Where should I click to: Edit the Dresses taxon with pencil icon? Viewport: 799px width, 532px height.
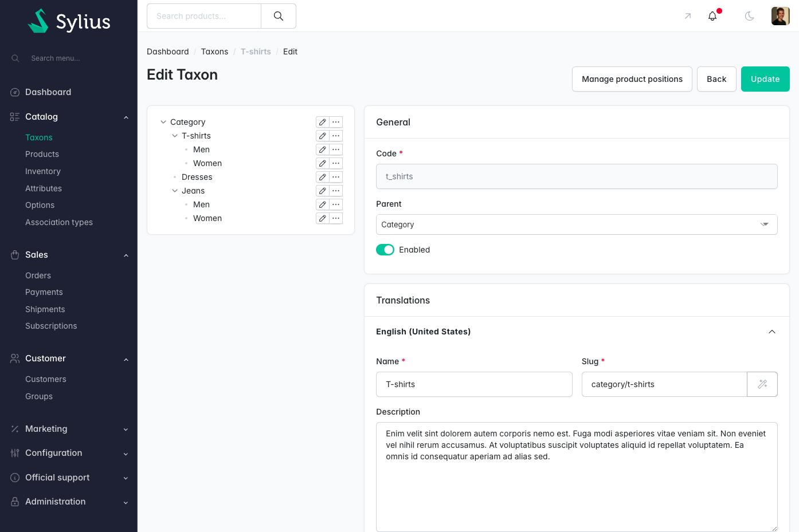click(x=323, y=177)
